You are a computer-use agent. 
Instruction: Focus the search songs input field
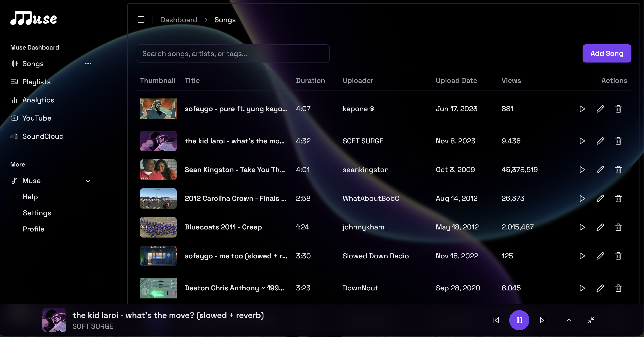233,54
